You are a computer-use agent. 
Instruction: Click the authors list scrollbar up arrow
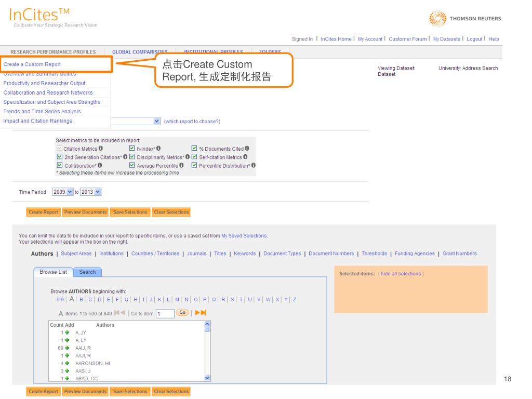207,324
